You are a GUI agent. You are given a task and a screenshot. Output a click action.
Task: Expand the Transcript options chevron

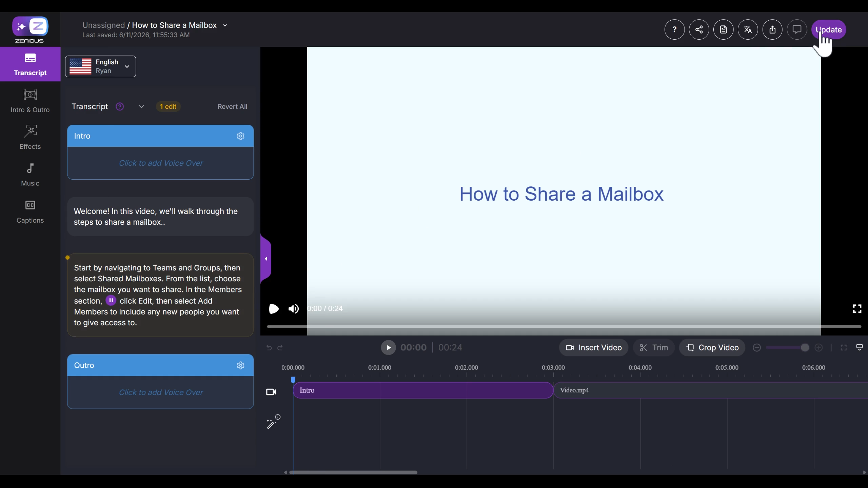(x=141, y=106)
